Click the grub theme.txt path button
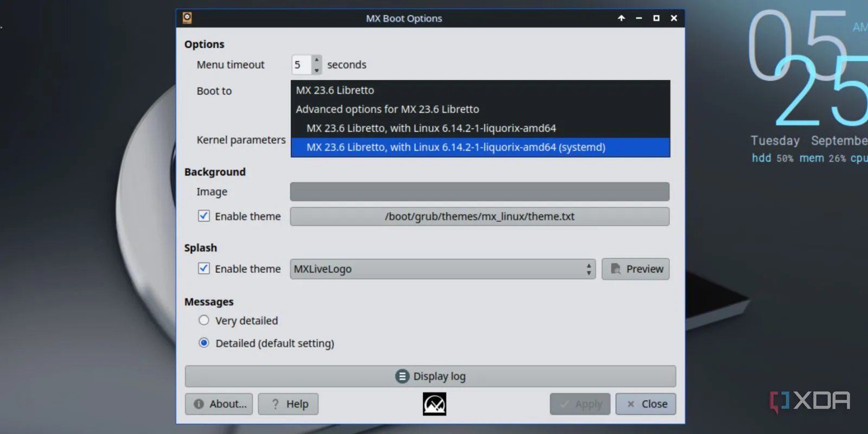The image size is (868, 434). (x=480, y=216)
